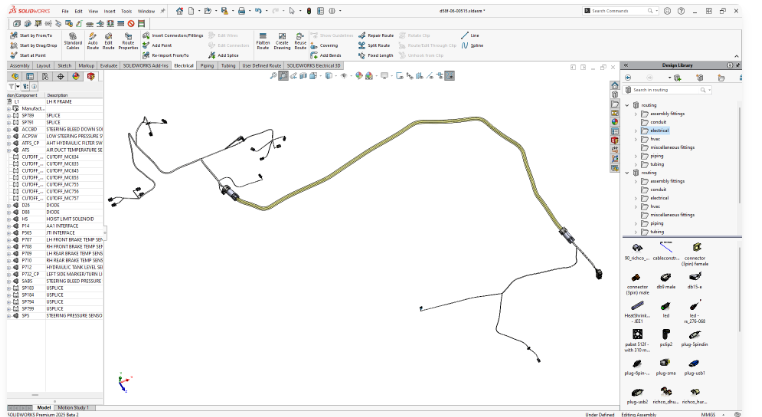Click the Fixed Length tool

click(x=376, y=55)
